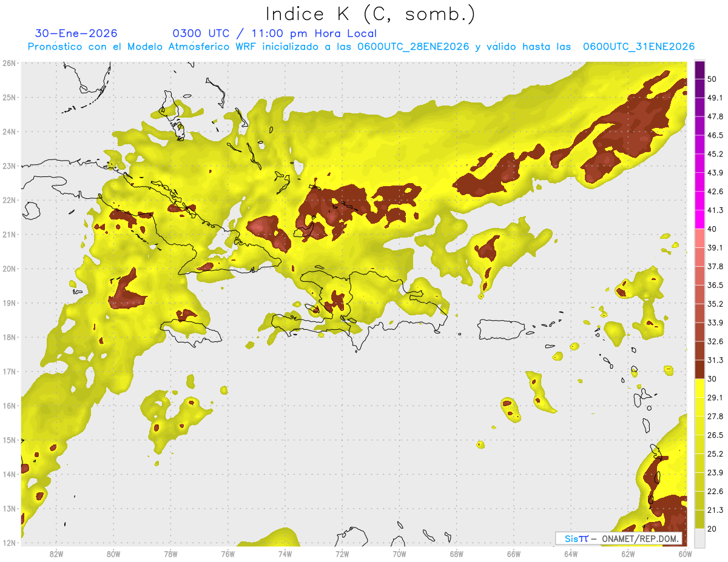
Task: Click the 74W longitude label
Action: point(285,554)
